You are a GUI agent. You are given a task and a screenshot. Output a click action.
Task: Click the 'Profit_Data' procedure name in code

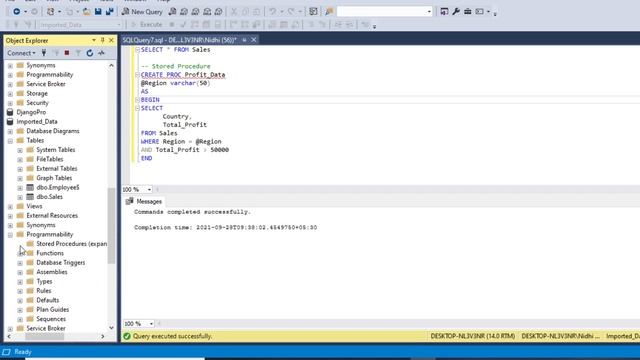click(x=204, y=75)
